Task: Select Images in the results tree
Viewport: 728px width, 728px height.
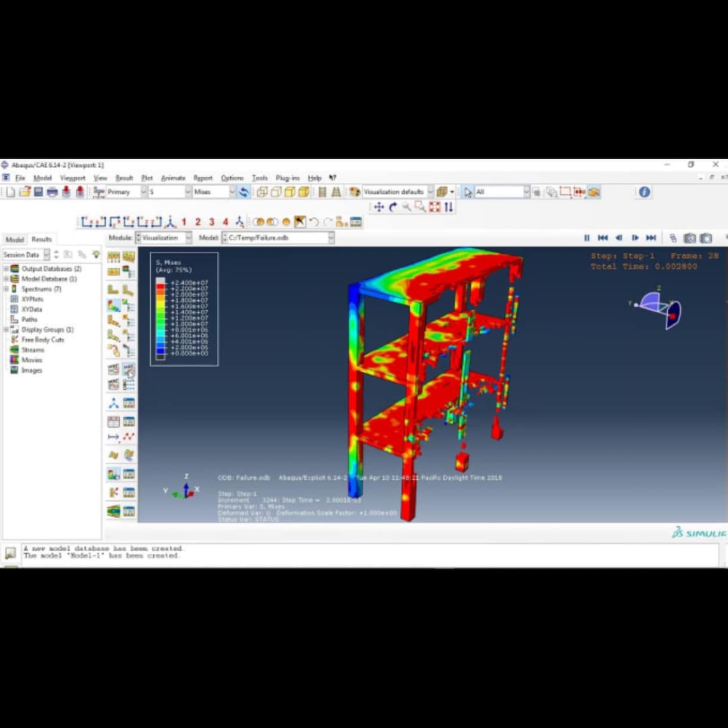Action: [x=32, y=371]
